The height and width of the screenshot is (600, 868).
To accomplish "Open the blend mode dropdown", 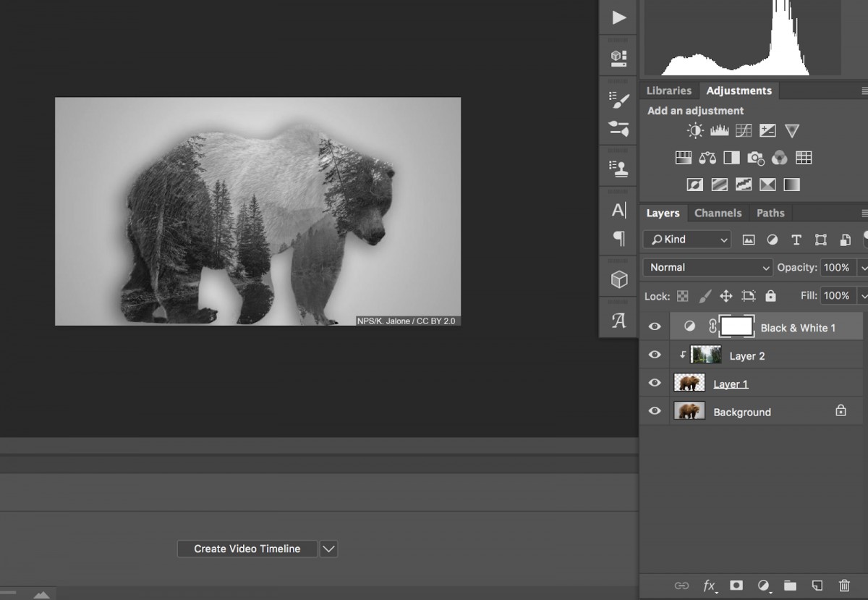I will click(x=706, y=267).
